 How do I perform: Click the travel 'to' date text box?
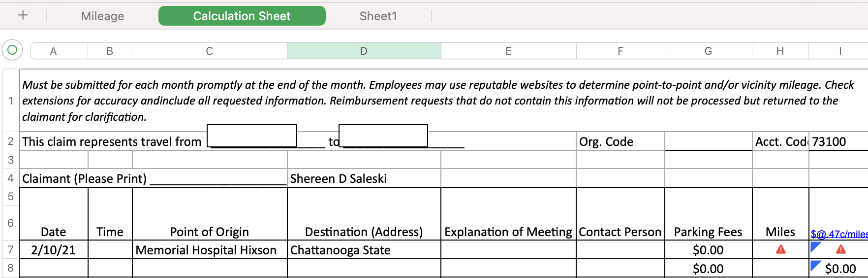coord(383,136)
